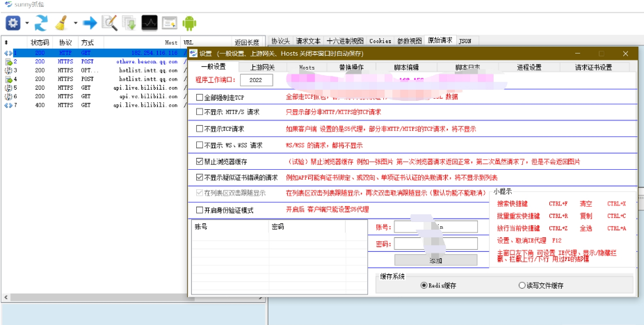Image resolution: width=644 pixels, height=325 pixels.
Task: Click the green-arrow POST icon in row 2
Action: click(8, 62)
